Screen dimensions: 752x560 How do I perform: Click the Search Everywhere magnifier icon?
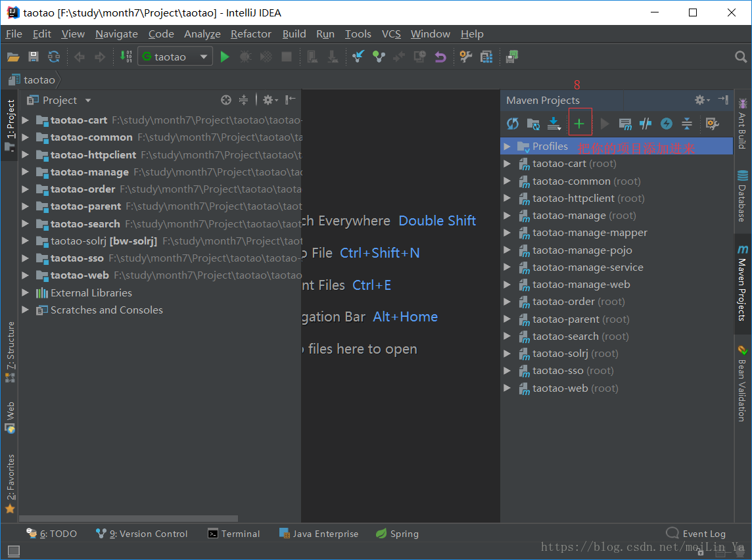pos(740,57)
